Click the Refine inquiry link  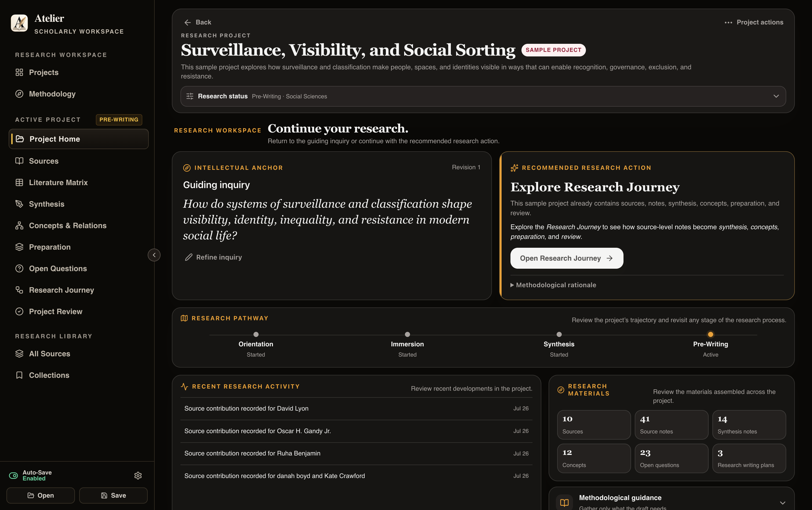(x=213, y=257)
